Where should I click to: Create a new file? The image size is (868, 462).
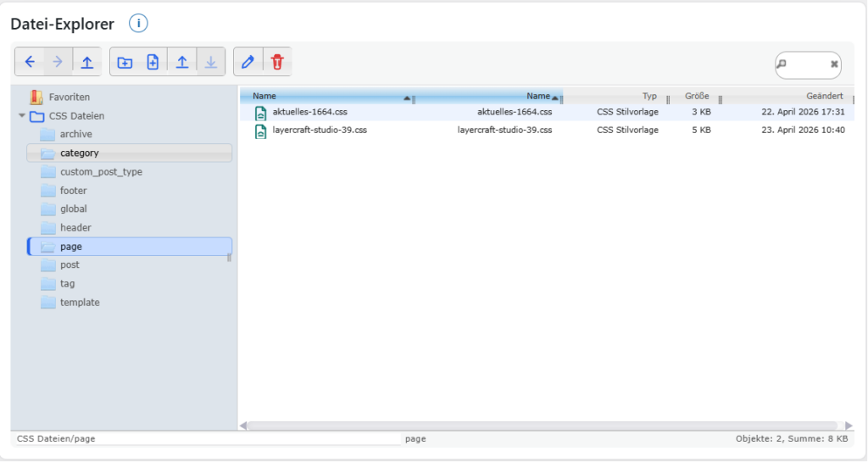coord(153,62)
